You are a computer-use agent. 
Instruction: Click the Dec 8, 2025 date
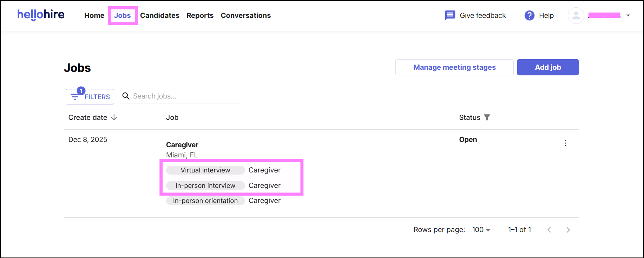88,140
